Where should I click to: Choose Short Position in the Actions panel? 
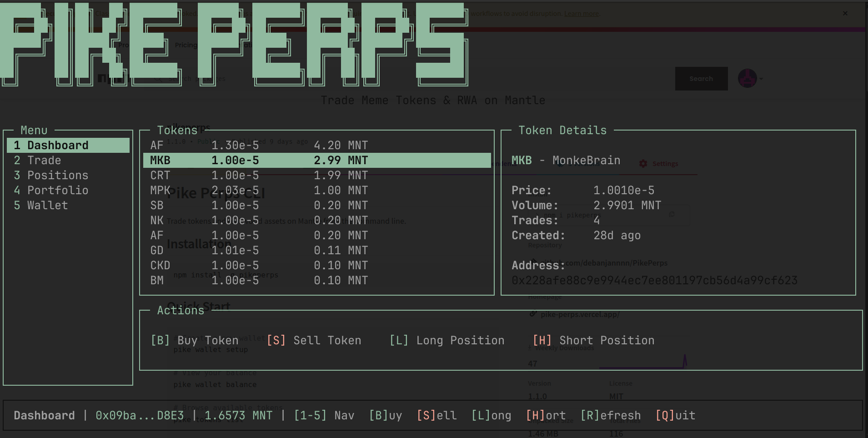coord(593,341)
